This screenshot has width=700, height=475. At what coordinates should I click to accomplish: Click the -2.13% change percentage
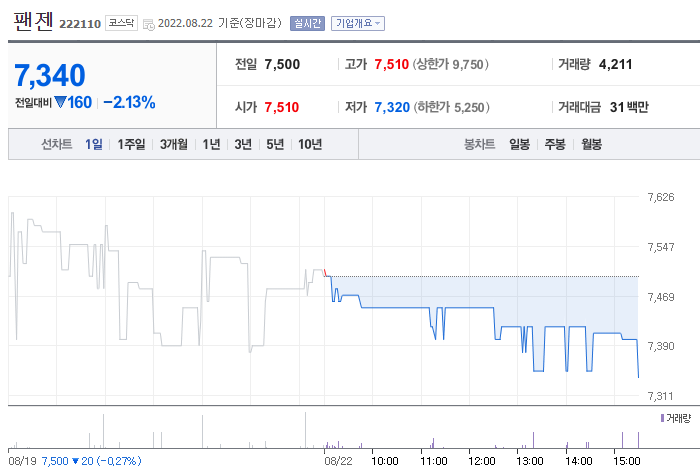click(129, 102)
